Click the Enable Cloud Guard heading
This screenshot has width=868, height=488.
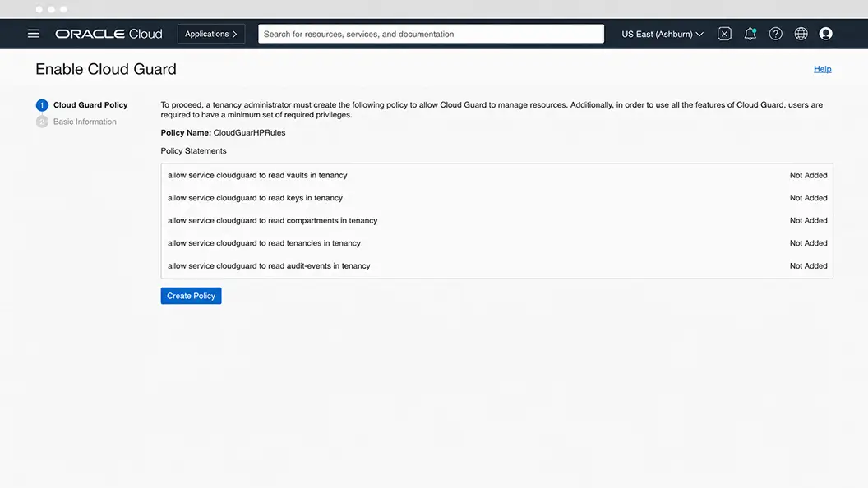pyautogui.click(x=106, y=69)
